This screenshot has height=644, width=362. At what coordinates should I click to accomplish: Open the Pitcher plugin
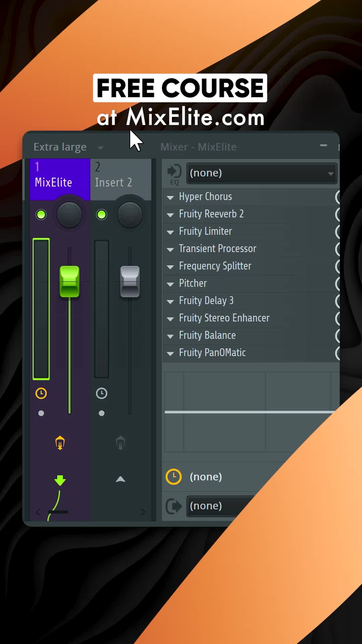click(193, 283)
